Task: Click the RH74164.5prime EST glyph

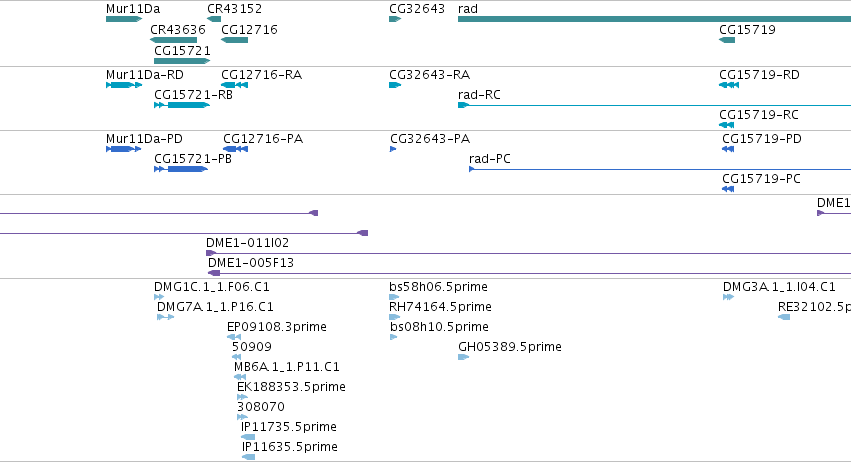Action: tap(395, 317)
